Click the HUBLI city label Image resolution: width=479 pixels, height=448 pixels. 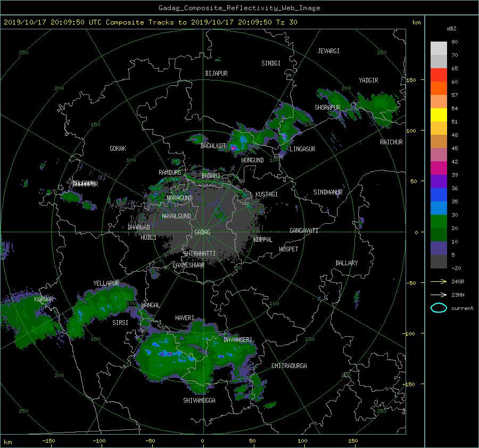click(x=148, y=237)
